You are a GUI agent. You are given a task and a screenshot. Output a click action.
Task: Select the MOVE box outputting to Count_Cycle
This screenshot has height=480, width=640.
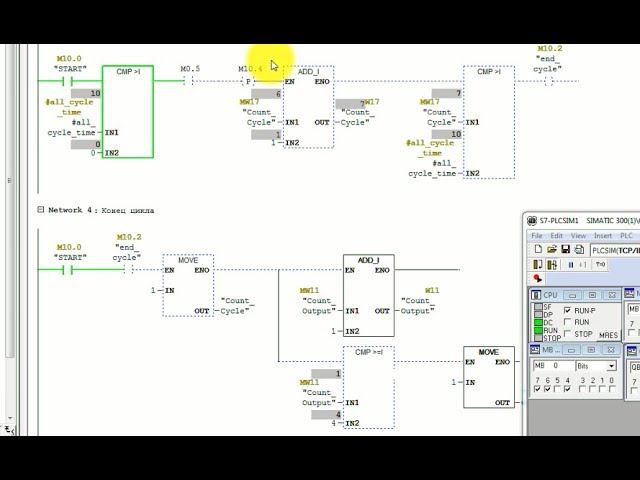click(188, 285)
